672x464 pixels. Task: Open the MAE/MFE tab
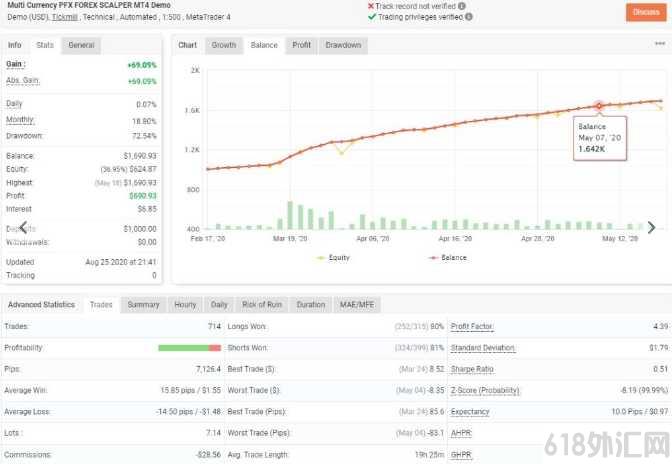pyautogui.click(x=357, y=305)
